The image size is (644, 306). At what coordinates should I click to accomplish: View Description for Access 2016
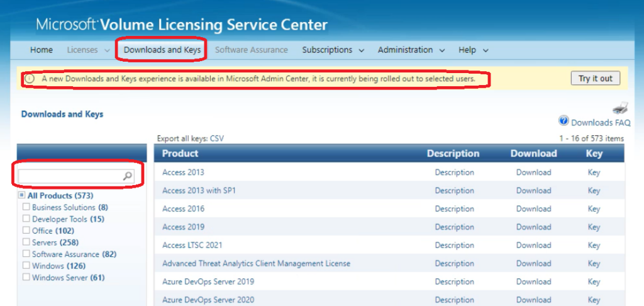pos(454,208)
